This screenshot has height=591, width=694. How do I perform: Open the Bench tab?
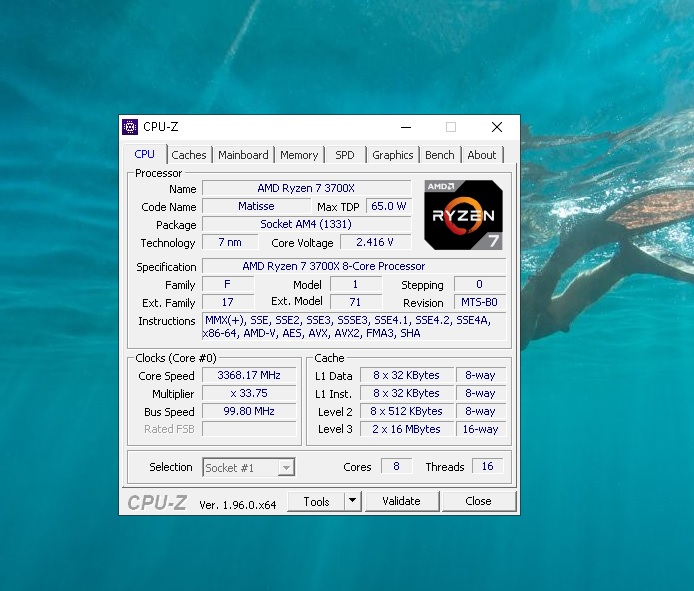[x=439, y=155]
